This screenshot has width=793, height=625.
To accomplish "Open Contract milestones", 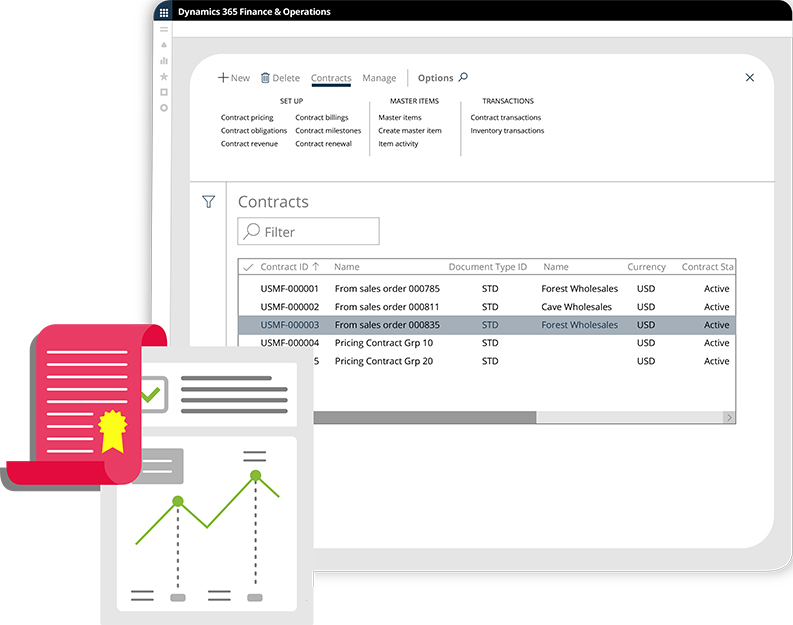I will pos(328,130).
